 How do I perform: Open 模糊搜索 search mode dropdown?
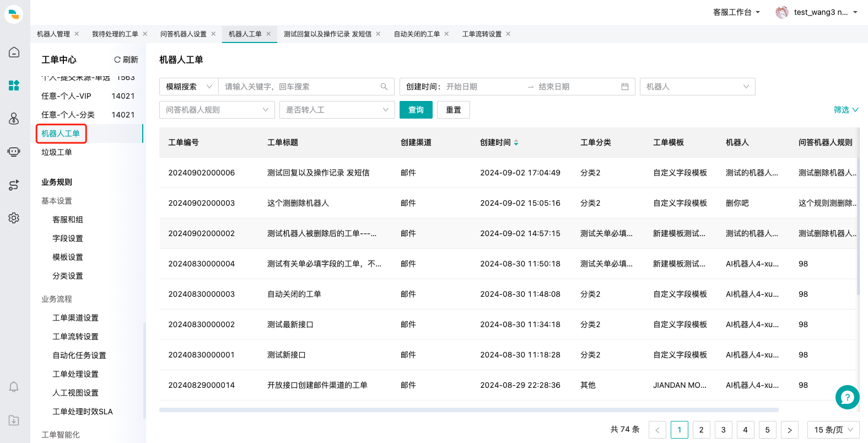(189, 87)
